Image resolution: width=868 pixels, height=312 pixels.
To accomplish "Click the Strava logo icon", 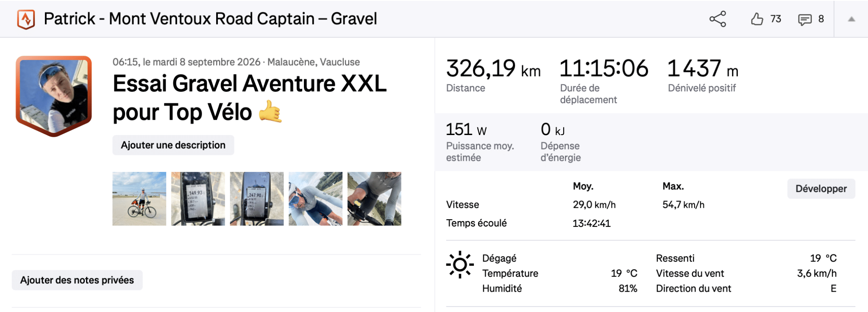I will click(x=26, y=19).
